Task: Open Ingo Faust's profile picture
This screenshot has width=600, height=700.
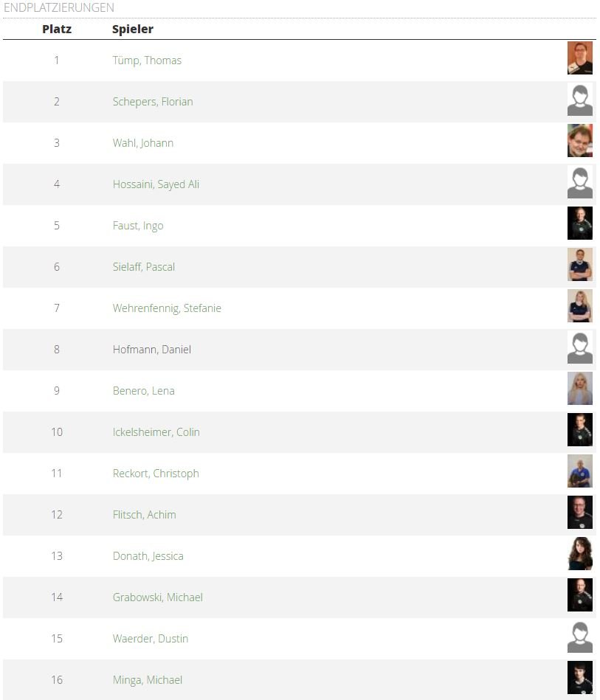Action: tap(579, 223)
